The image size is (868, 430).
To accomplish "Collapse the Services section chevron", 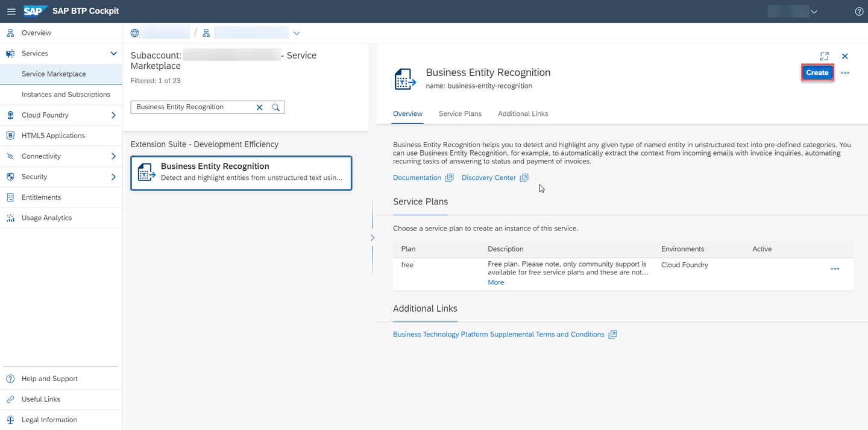I will pyautogui.click(x=113, y=53).
